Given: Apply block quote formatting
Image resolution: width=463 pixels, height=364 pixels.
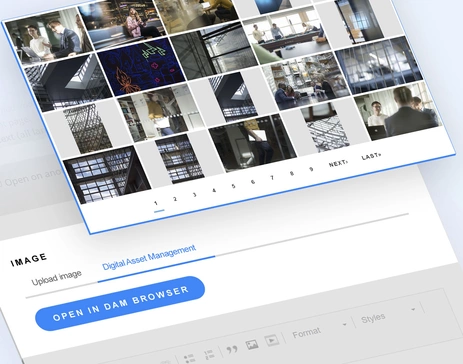Looking at the screenshot, I should [232, 349].
